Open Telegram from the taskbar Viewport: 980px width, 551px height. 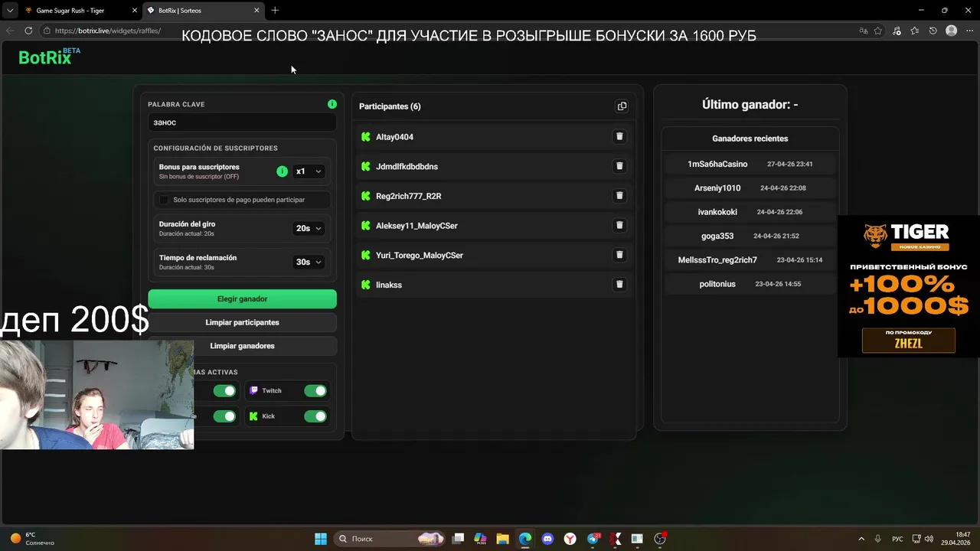click(x=593, y=539)
